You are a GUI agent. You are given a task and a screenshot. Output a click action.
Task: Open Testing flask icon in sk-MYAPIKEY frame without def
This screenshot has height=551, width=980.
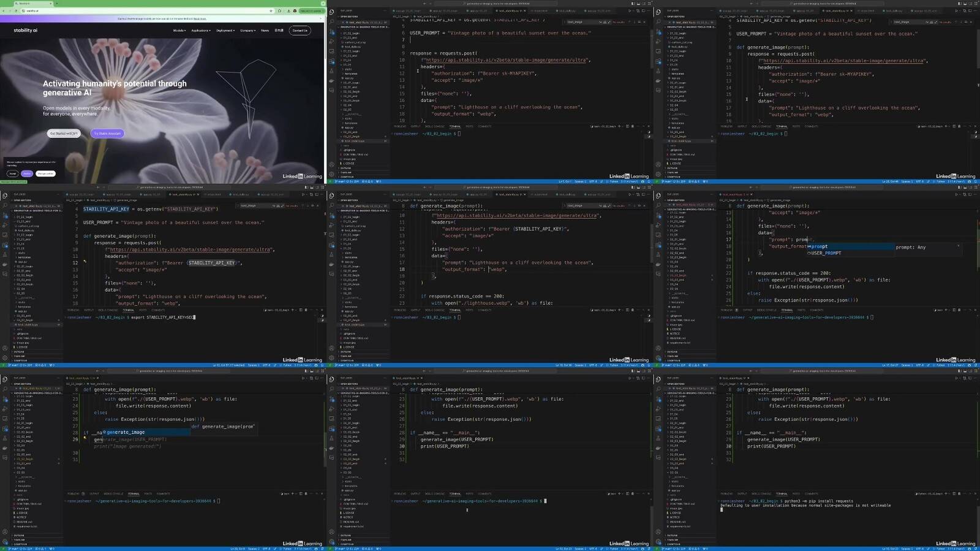tap(331, 72)
